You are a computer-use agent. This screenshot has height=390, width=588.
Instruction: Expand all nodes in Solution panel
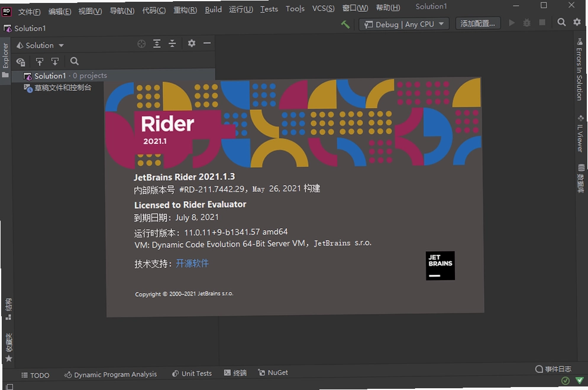(157, 44)
